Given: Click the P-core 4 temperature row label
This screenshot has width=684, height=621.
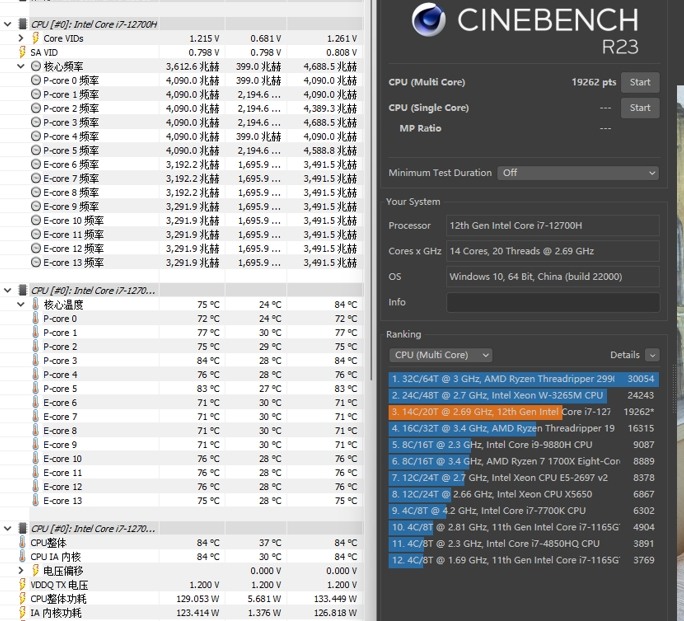Looking at the screenshot, I should pyautogui.click(x=60, y=375).
